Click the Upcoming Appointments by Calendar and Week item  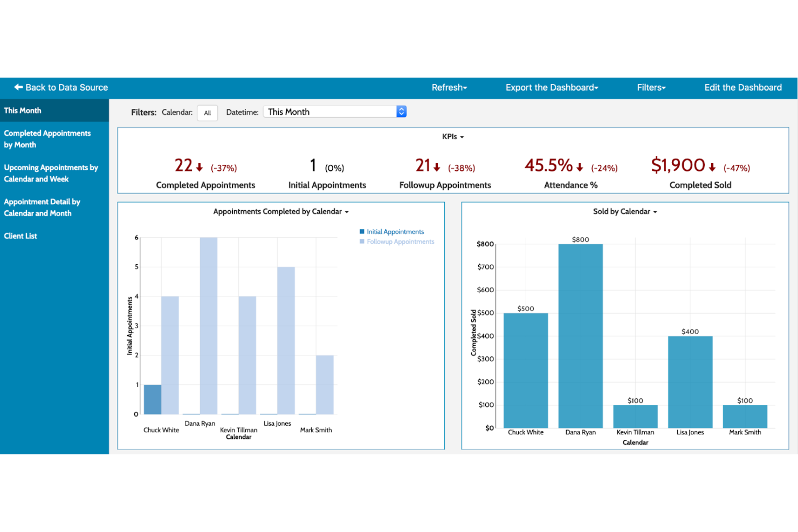pos(51,173)
